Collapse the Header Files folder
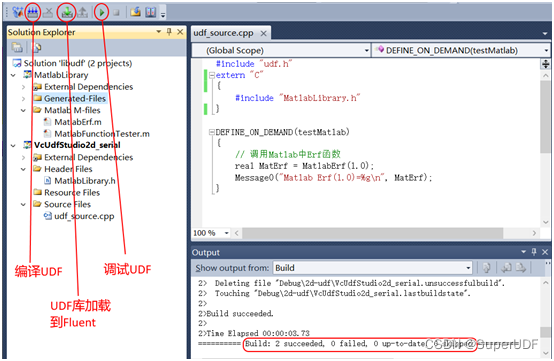 [x=23, y=169]
